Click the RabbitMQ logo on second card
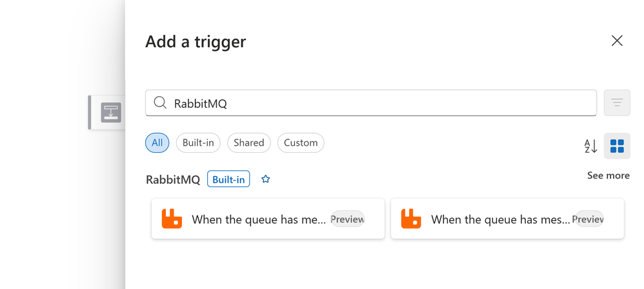Screen dimensions: 644x289 (x=411, y=219)
